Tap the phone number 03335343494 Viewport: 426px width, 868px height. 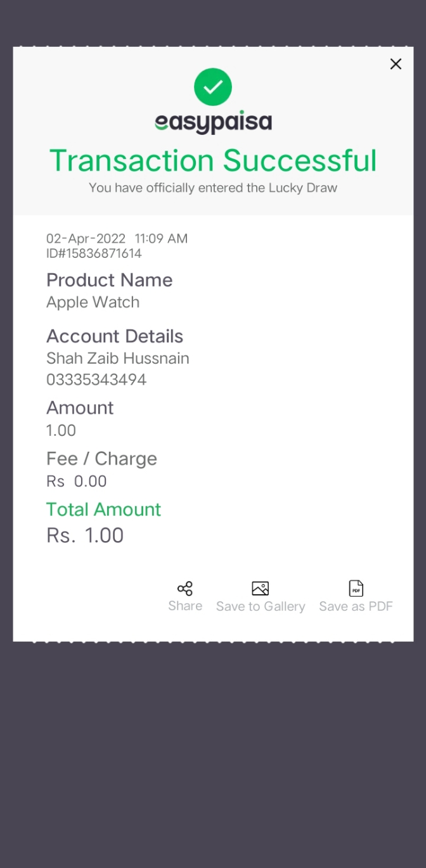[x=96, y=380]
